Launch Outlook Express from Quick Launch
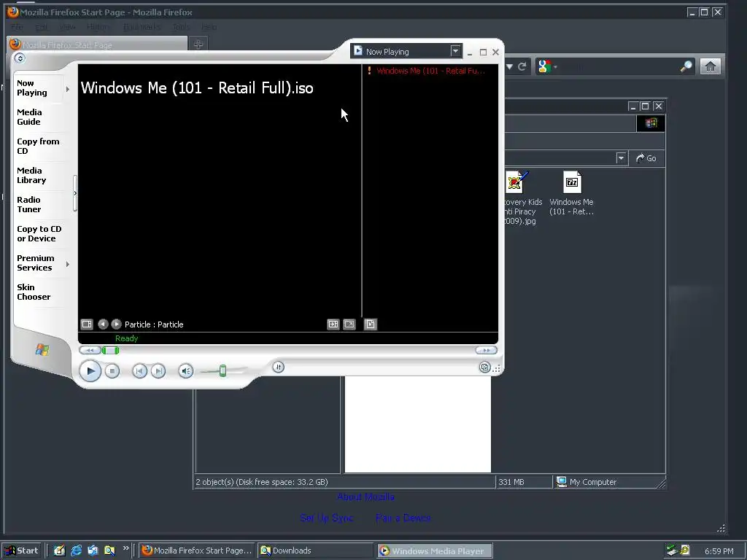This screenshot has height=560, width=747. [x=93, y=551]
